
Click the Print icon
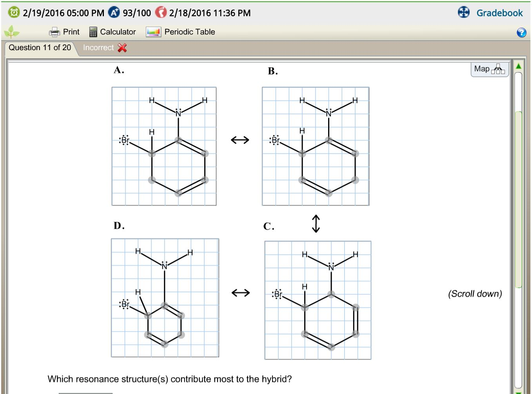click(54, 32)
